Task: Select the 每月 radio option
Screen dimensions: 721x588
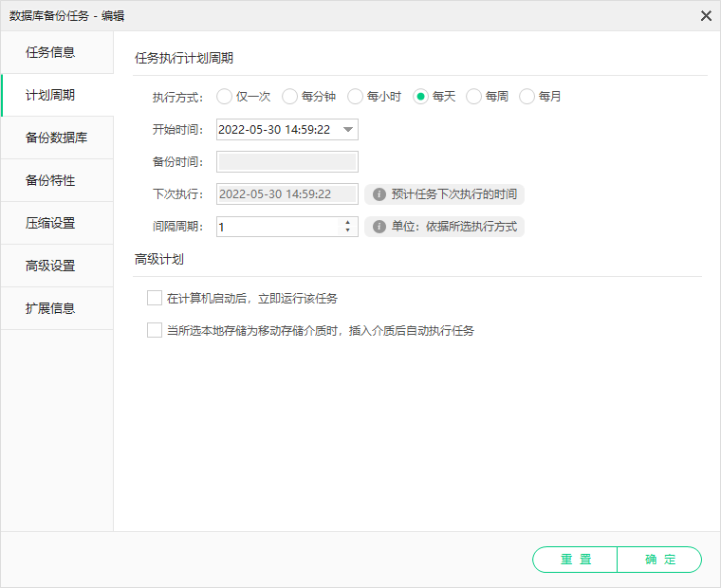Action: [x=527, y=97]
